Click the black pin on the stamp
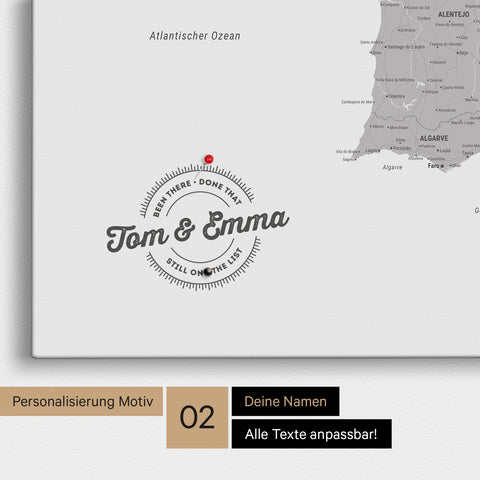This screenshot has width=480, height=480. tap(208, 272)
